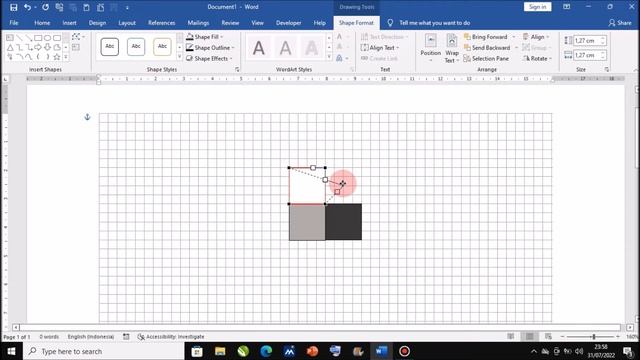
Task: Open the Align Text dropdown
Action: (380, 48)
